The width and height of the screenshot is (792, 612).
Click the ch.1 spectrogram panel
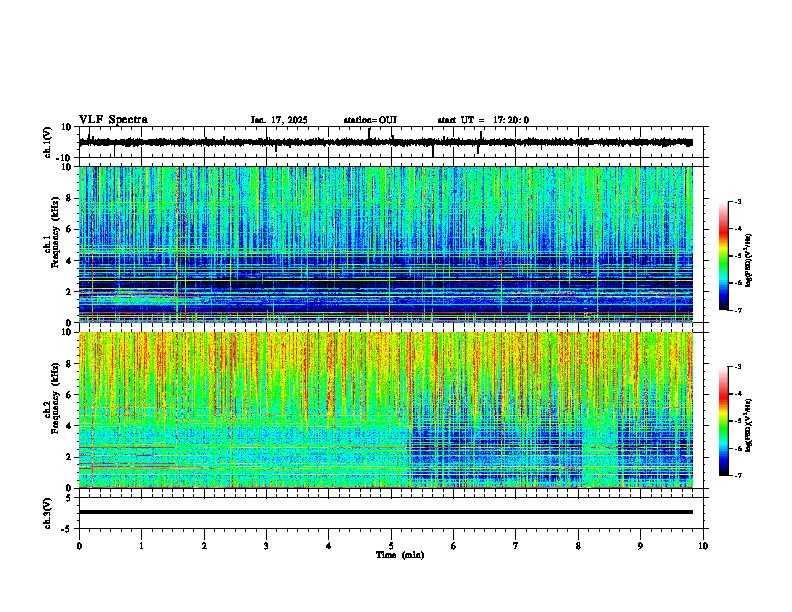(x=386, y=244)
